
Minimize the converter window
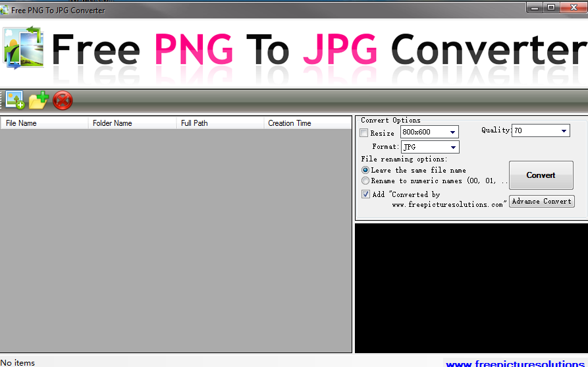click(x=535, y=7)
